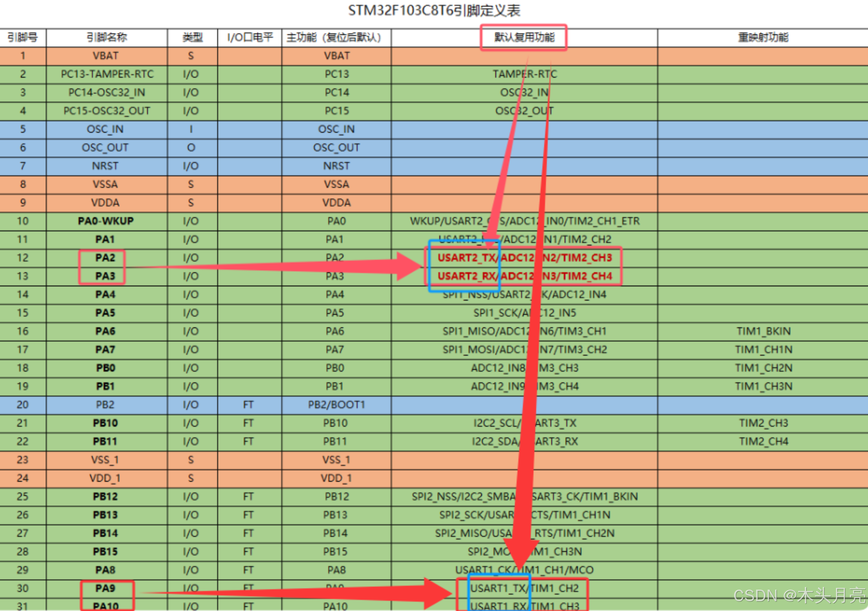This screenshot has height=611, width=868.
Task: Click the SPI1_MOSI/ADC12_IN7/TIM3_CH2 cell
Action: tap(524, 350)
